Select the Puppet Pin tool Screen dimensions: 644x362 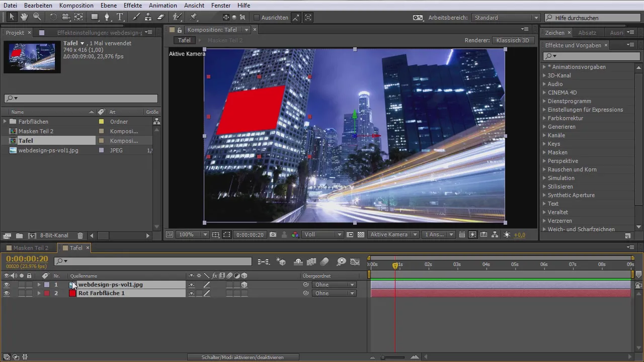point(193,17)
